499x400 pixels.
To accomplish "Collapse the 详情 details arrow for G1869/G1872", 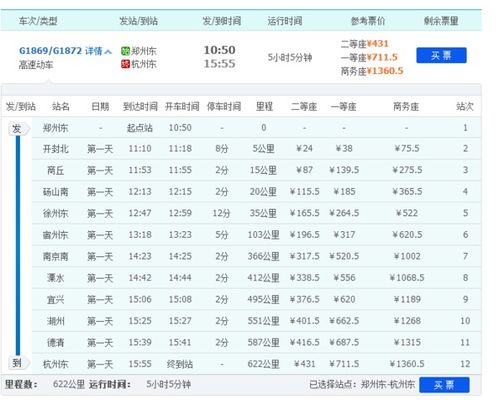I will 108,51.
